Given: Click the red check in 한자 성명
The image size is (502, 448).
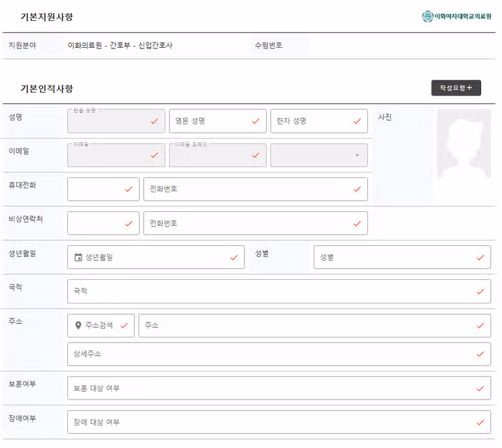Looking at the screenshot, I should click(358, 121).
